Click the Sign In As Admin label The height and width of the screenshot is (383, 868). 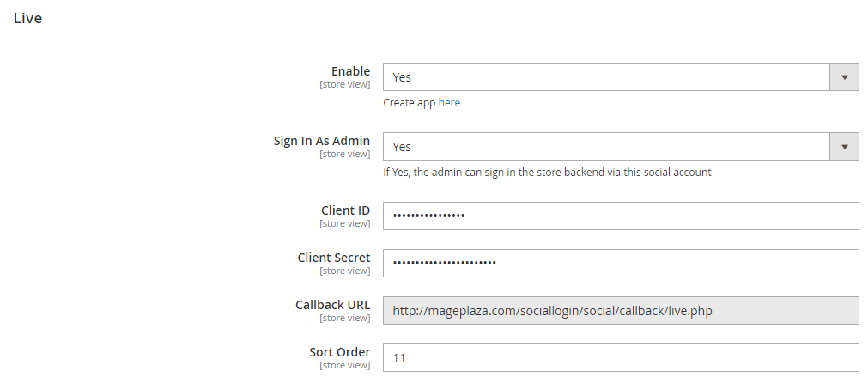[x=322, y=141]
